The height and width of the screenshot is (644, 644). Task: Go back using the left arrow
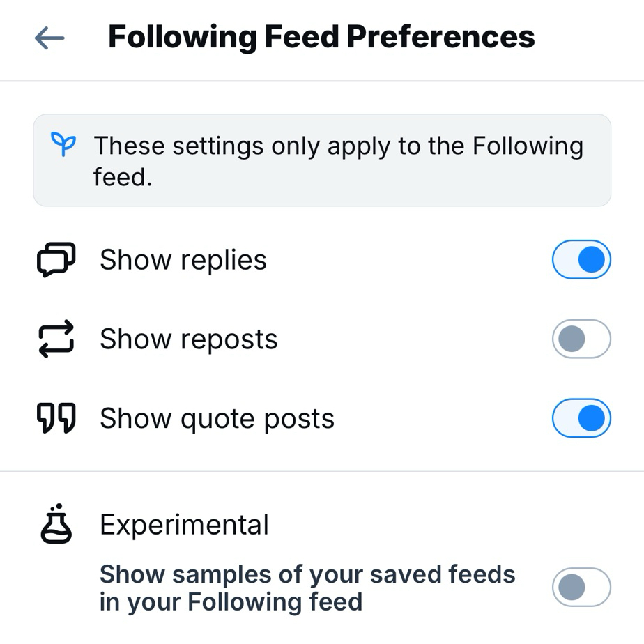(49, 38)
